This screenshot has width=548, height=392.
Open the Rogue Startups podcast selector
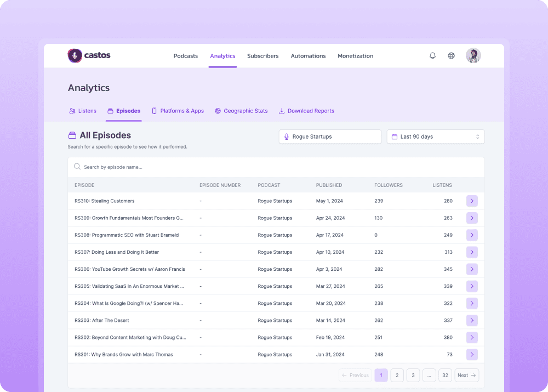click(x=330, y=137)
